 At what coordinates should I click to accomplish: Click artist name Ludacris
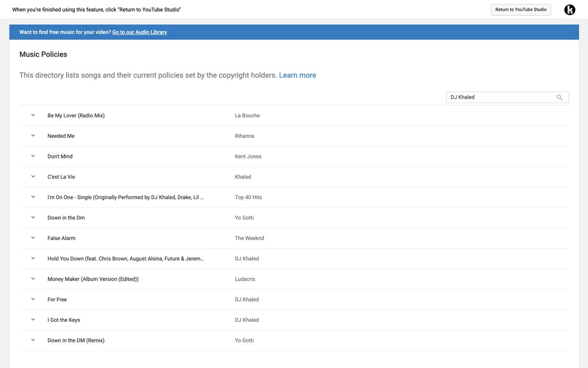(x=245, y=279)
